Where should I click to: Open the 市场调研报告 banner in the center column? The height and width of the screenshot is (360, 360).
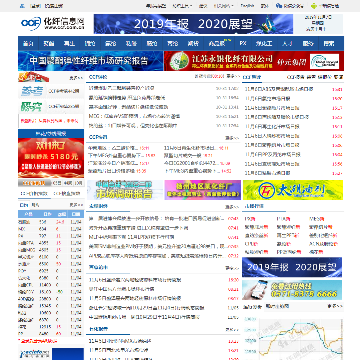coord(125,190)
